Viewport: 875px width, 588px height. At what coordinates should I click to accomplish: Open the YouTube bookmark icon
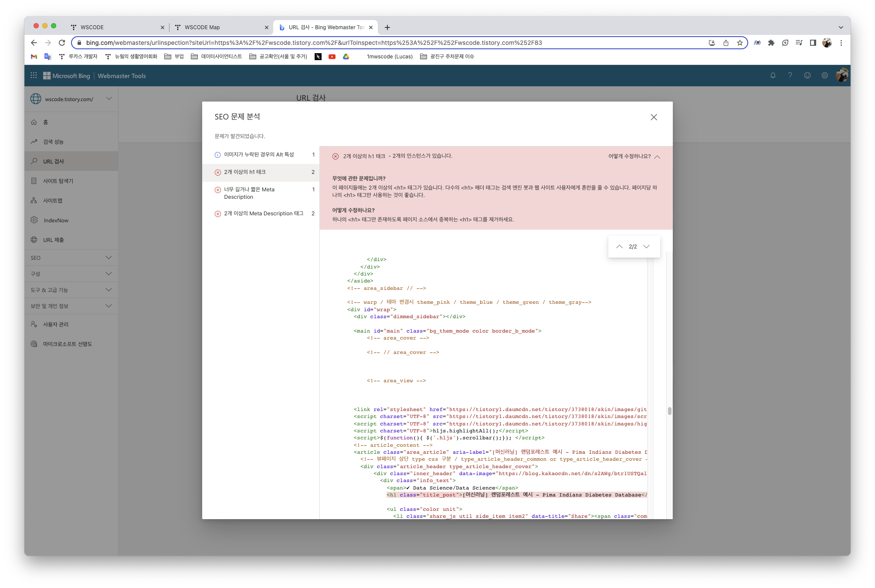332,57
